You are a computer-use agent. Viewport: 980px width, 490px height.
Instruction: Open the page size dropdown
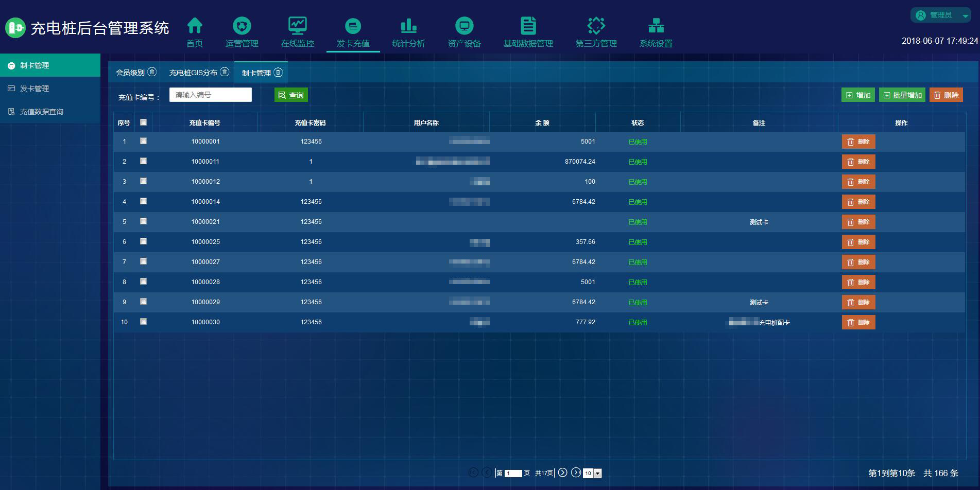pyautogui.click(x=597, y=473)
